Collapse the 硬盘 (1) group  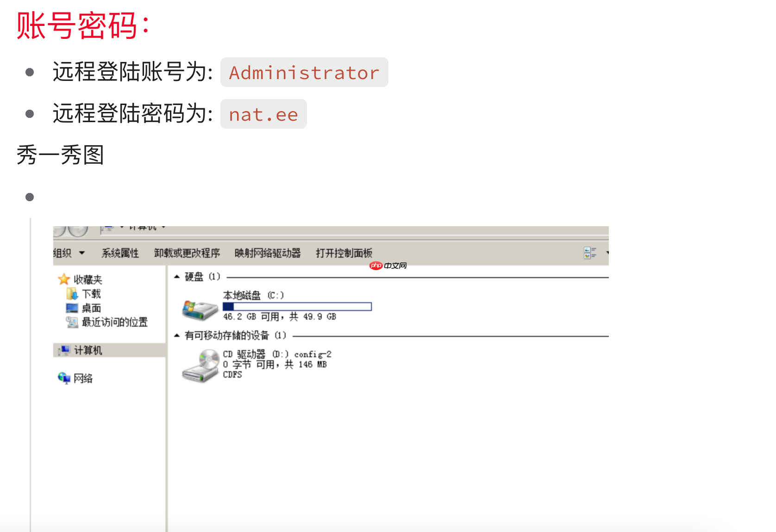[x=176, y=276]
